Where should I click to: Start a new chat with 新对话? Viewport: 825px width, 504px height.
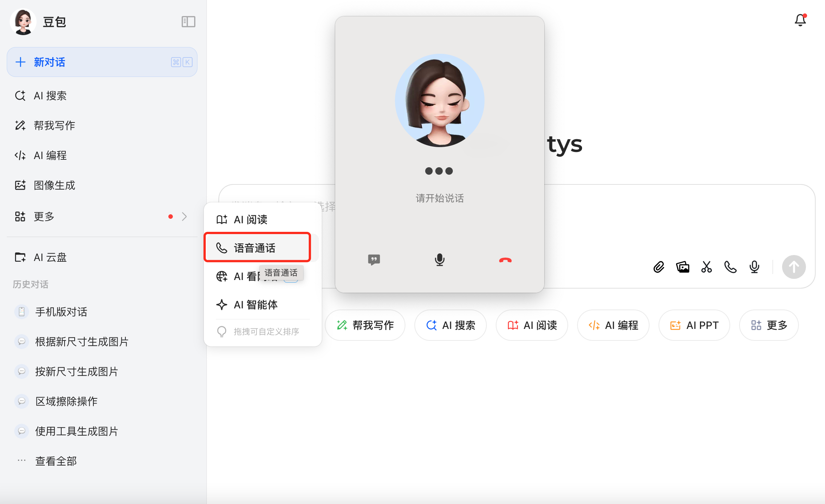(x=102, y=62)
